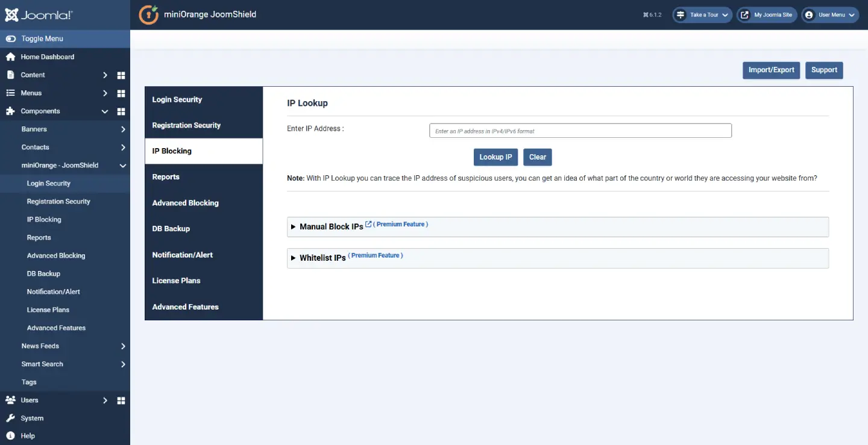Click the Menus list icon in sidebar

(10, 93)
